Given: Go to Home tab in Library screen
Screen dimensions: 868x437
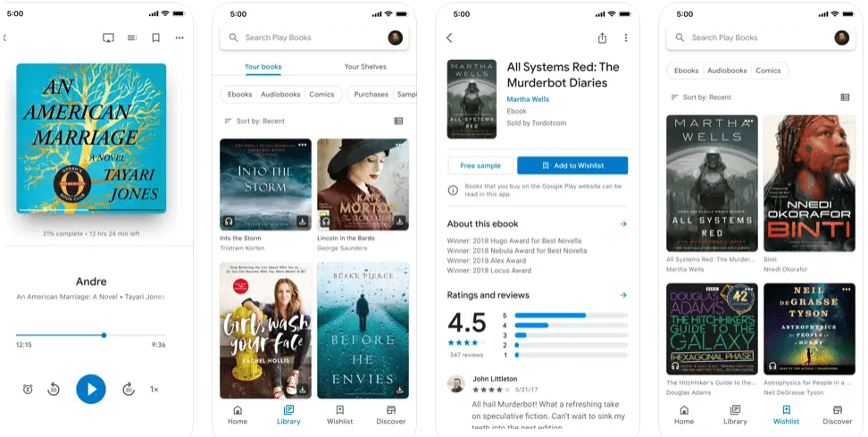Looking at the screenshot, I should coord(238,415).
